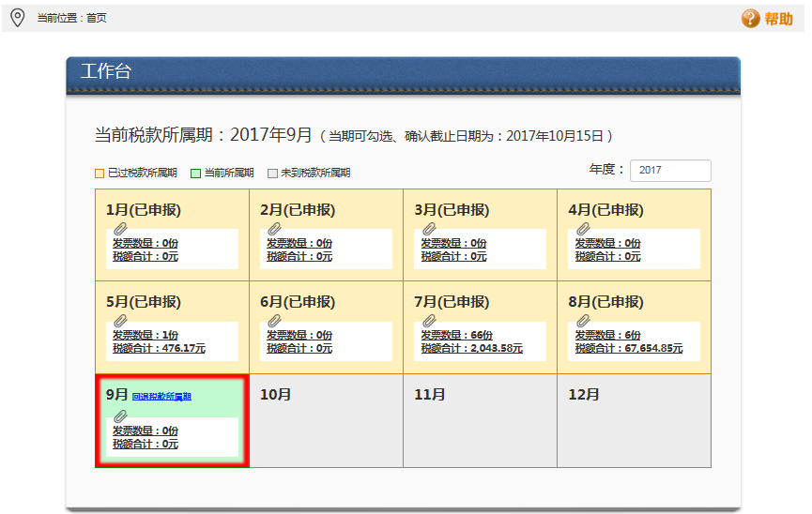The width and height of the screenshot is (812, 514).
Task: Click the paperclip icon in 9月
Action: click(x=121, y=416)
